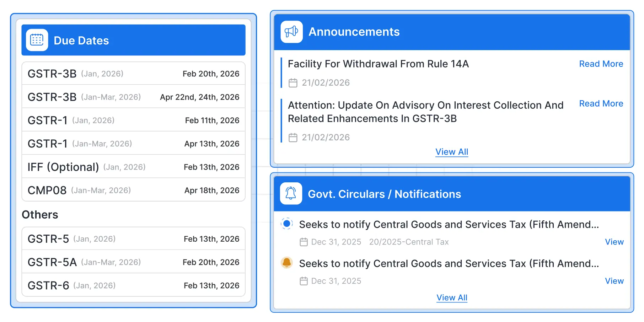This screenshot has height=322, width=644.
Task: Click calendar icon next to 20/2025-Central Tax
Action: click(x=304, y=242)
